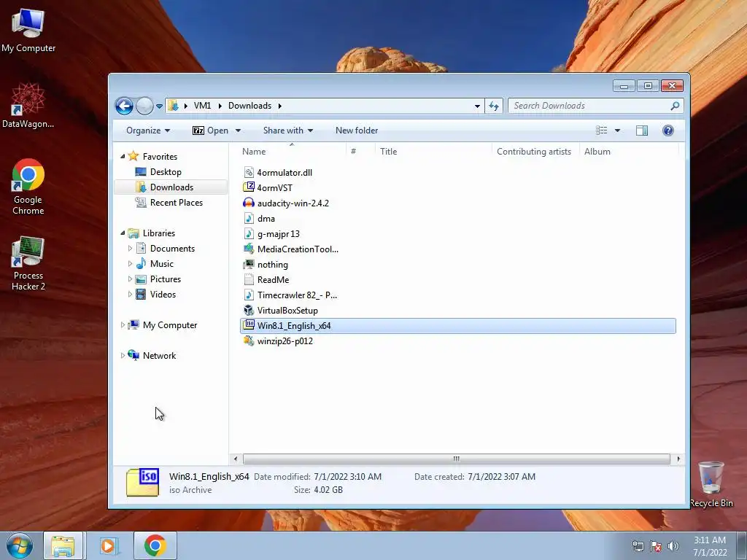Expand the Documents library node
Viewport: 747px width, 560px height.
tap(130, 248)
